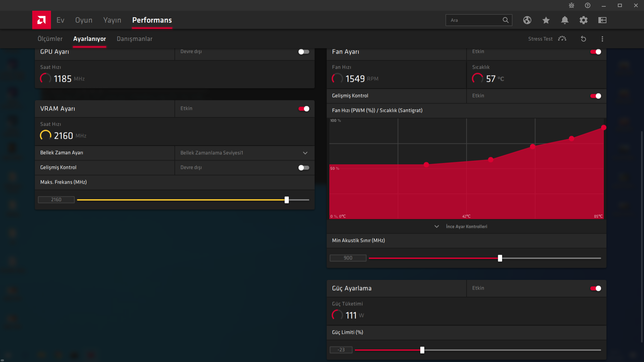Viewport: 644px width, 362px height.
Task: Click the bug report icon
Action: 572,5
